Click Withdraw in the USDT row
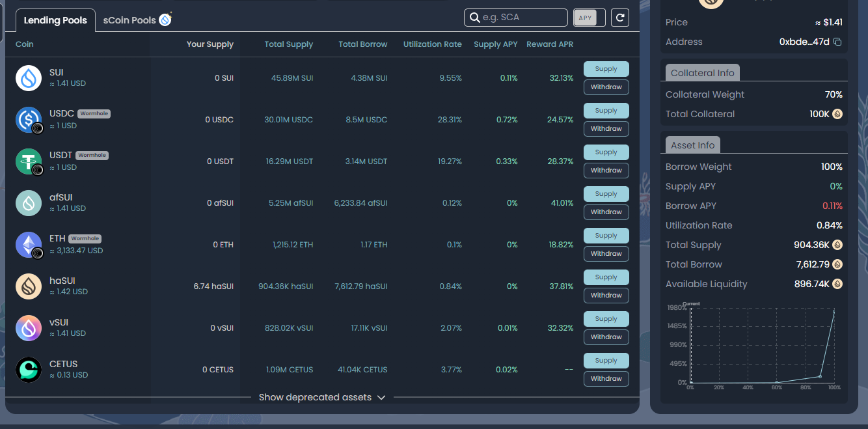The width and height of the screenshot is (868, 429). click(606, 171)
